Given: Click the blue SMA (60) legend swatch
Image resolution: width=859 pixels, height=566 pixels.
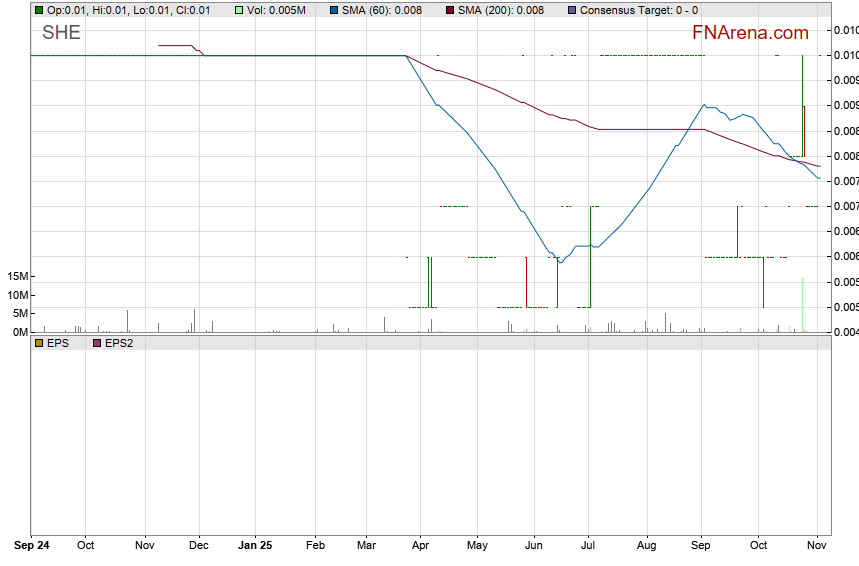Looking at the screenshot, I should (x=333, y=10).
